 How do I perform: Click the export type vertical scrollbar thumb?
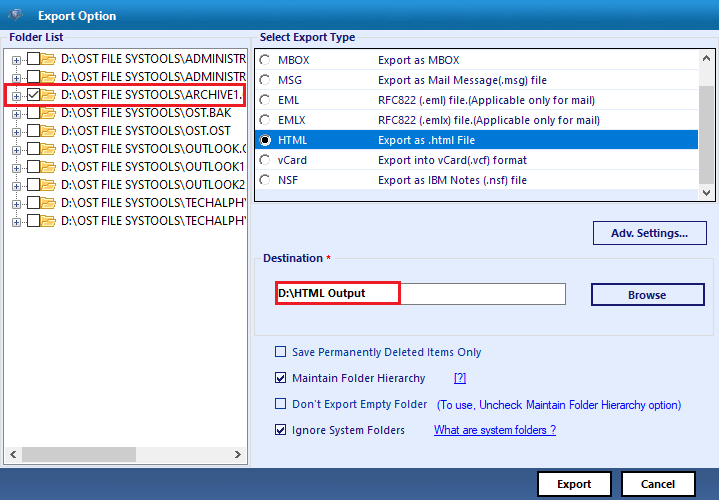(707, 135)
